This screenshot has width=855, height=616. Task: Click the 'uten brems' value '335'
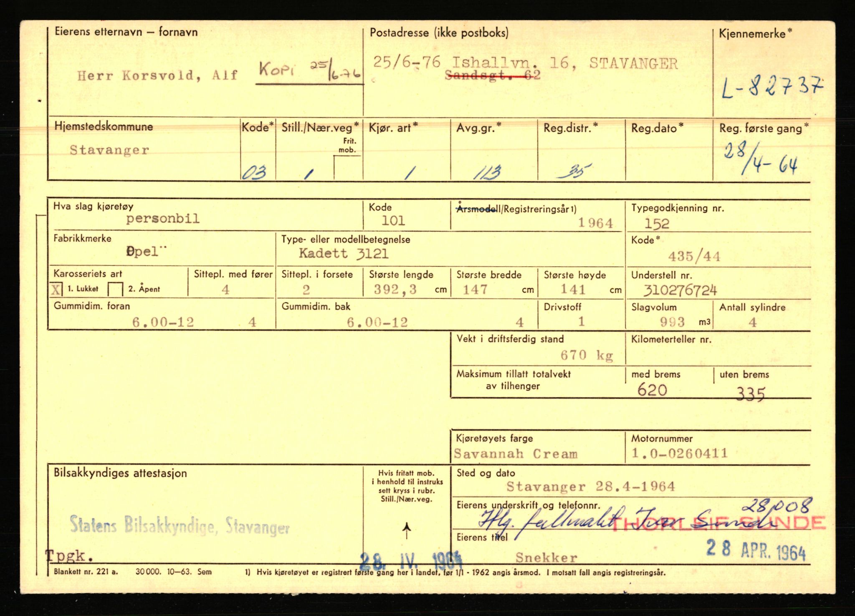coord(750,394)
